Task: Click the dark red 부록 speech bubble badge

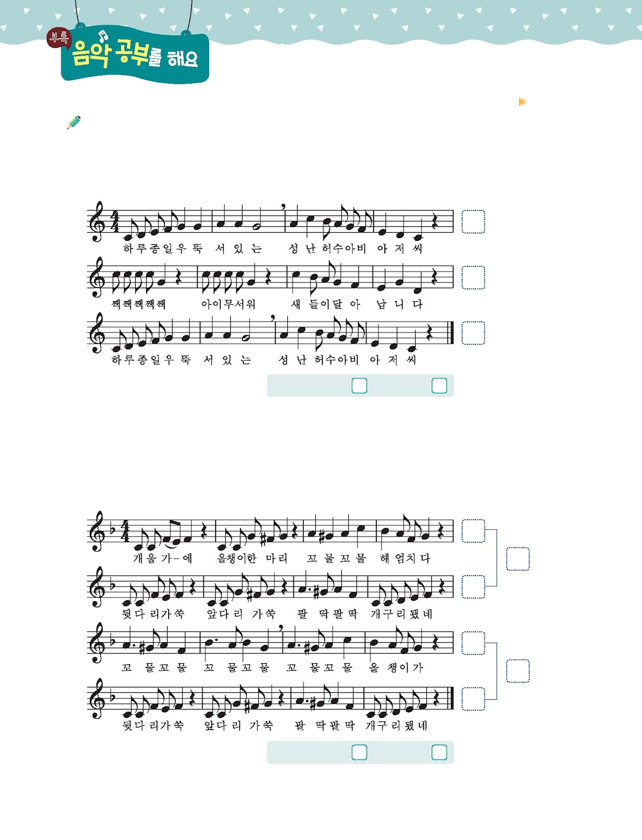Action: (59, 38)
